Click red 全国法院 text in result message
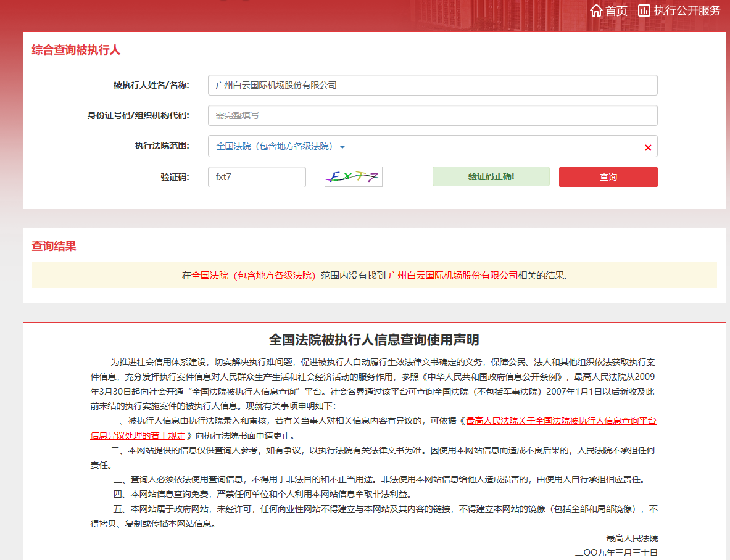730x560 pixels. 254,275
